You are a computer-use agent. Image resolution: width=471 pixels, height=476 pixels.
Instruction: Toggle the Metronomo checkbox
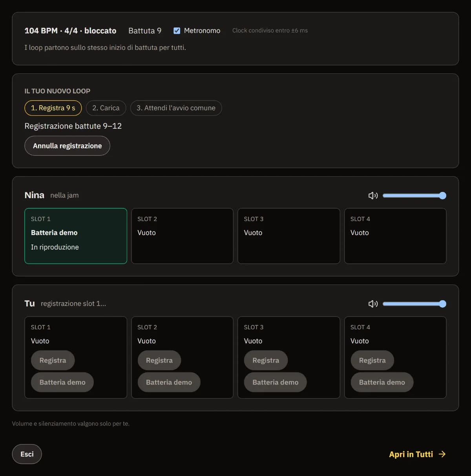[177, 31]
